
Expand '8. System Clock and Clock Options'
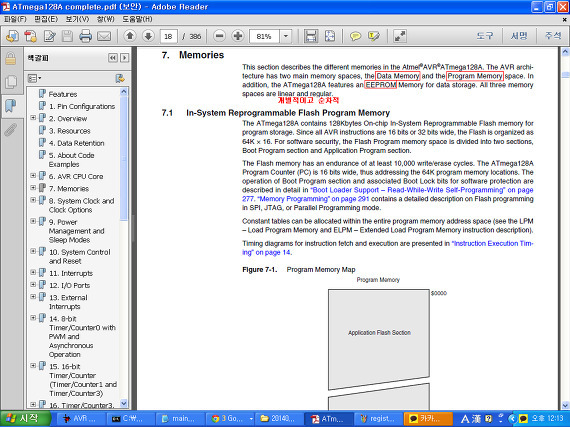(33, 200)
